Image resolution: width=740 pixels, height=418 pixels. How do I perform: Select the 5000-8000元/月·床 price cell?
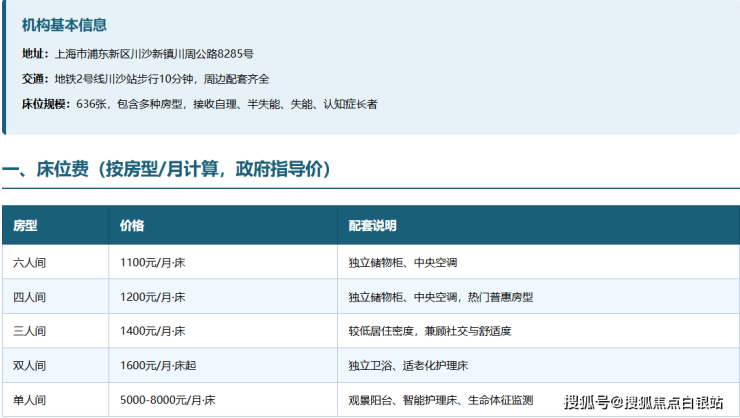(x=223, y=400)
